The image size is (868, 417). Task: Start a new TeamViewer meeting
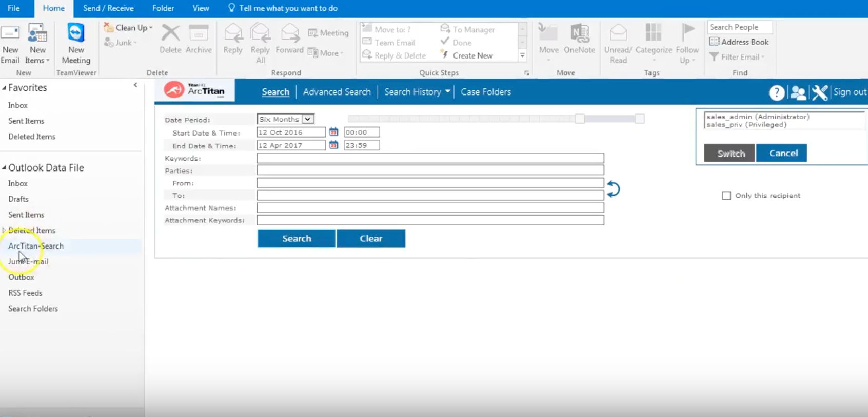(76, 44)
